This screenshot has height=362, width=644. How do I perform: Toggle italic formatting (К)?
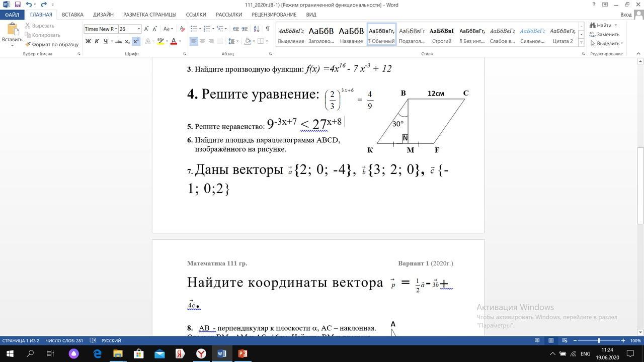click(97, 41)
